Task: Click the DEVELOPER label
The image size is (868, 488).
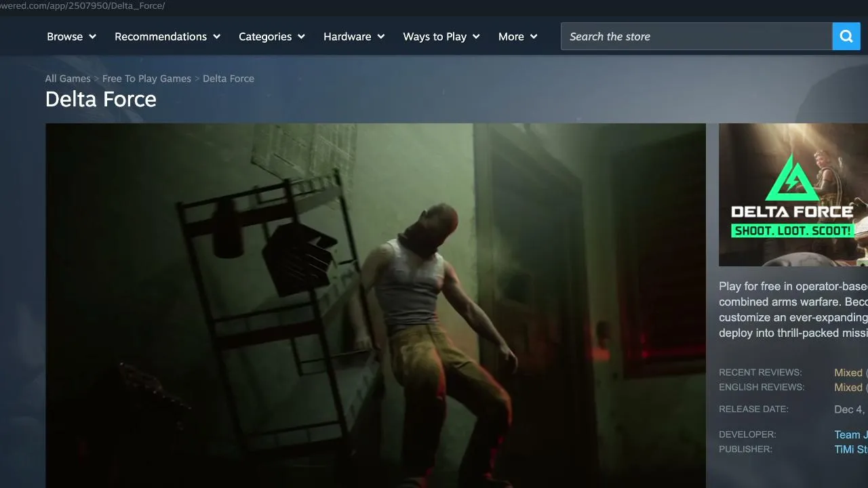Action: point(747,434)
